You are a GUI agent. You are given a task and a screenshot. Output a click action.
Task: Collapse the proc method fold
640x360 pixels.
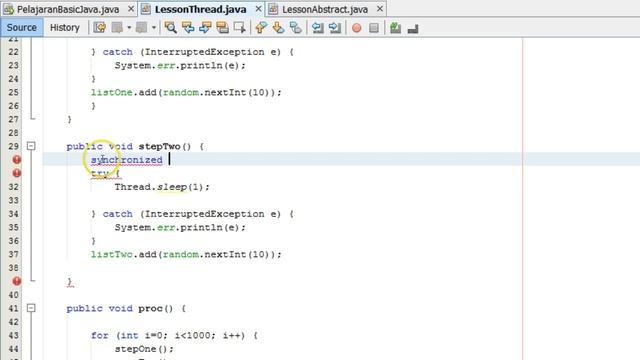[31, 308]
